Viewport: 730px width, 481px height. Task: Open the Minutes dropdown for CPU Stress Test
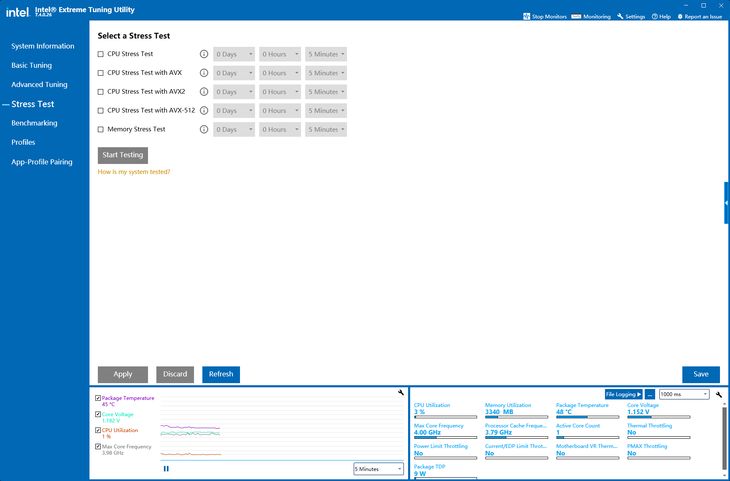click(x=326, y=54)
